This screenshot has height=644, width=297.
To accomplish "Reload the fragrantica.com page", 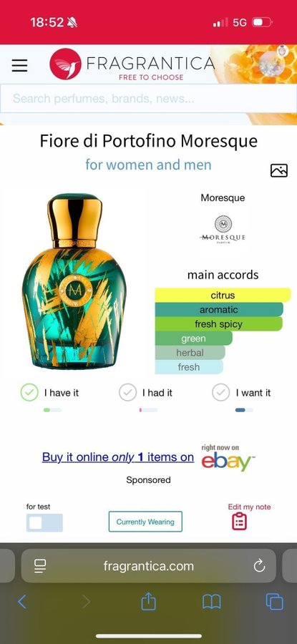I will coord(259,566).
